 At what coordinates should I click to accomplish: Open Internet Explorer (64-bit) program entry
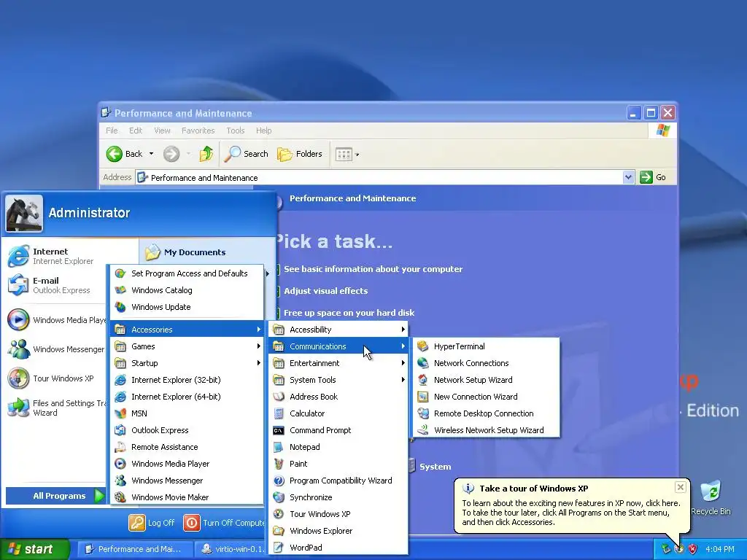tap(187, 396)
